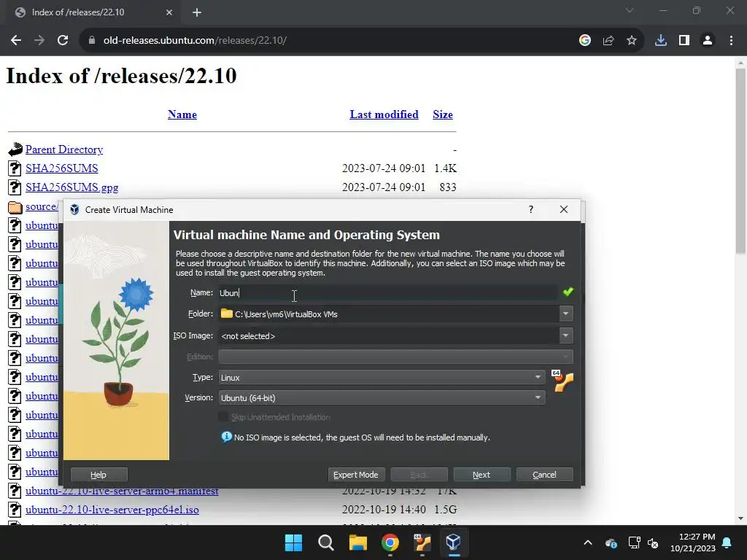
Task: Click the Next button
Action: tap(481, 475)
